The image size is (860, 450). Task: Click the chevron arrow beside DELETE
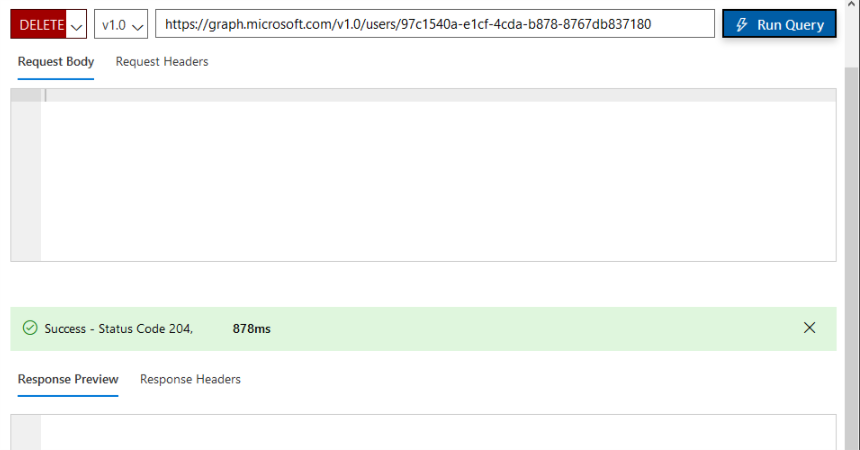pyautogui.click(x=77, y=25)
